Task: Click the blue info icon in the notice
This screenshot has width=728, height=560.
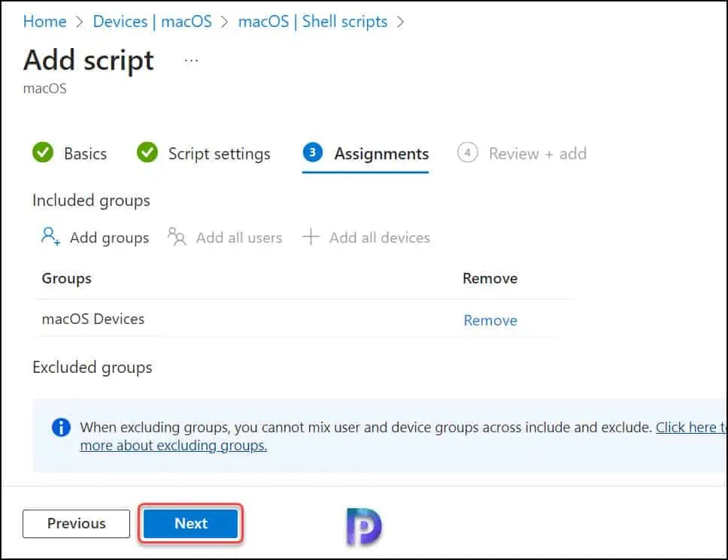Action: [60, 427]
